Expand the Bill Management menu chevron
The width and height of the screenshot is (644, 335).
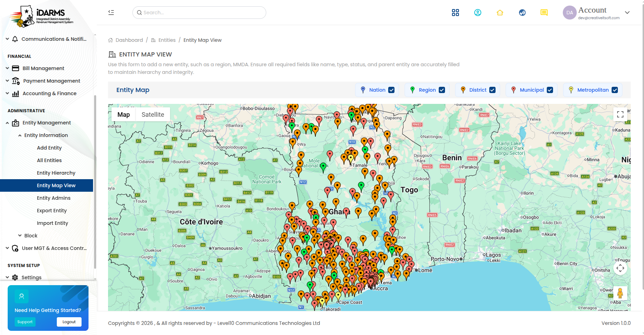(7, 68)
